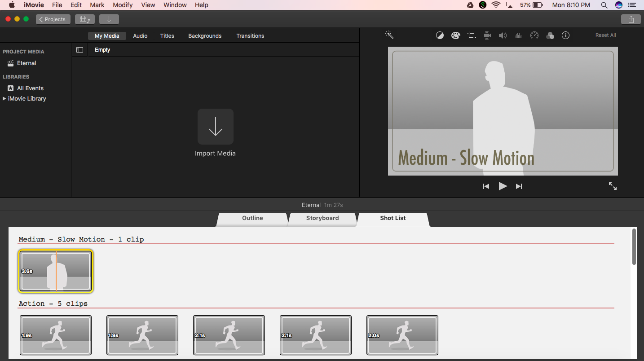644x361 pixels.
Task: Click the Empty event label
Action: (x=102, y=50)
